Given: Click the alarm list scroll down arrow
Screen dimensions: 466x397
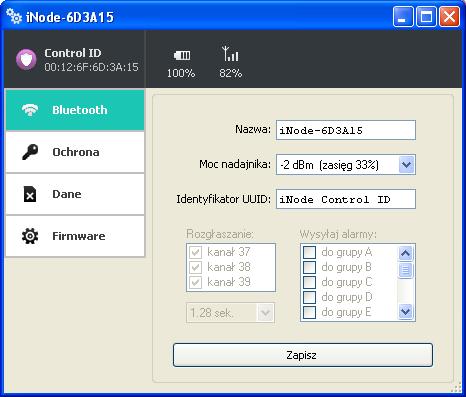Looking at the screenshot, I should (406, 312).
